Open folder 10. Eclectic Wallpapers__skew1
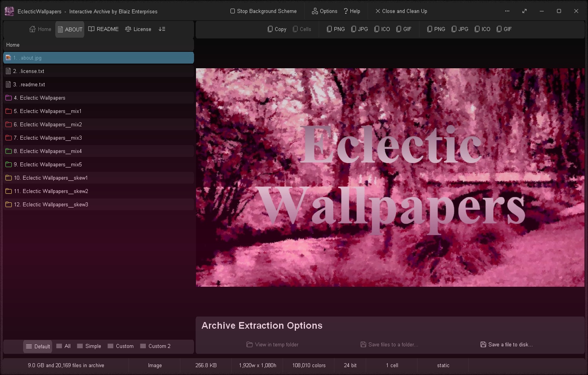 (x=98, y=178)
